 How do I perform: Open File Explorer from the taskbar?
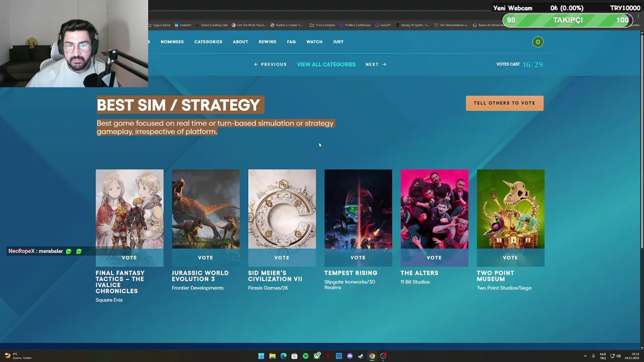(x=272, y=356)
